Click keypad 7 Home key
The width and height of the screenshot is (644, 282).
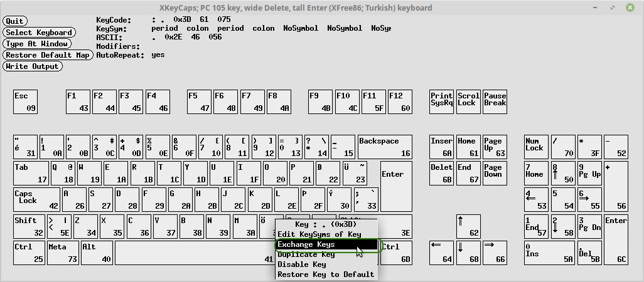point(536,174)
